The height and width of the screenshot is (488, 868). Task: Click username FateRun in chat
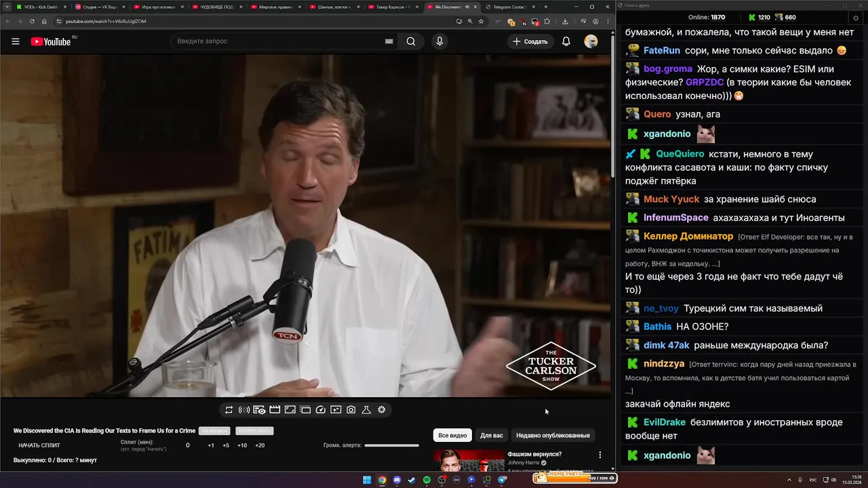click(662, 50)
